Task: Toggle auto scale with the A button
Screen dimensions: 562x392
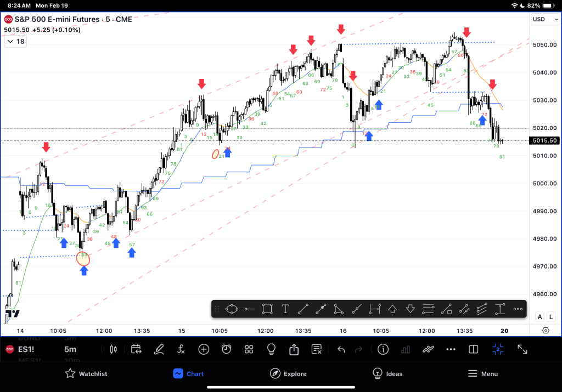Action: (539, 317)
